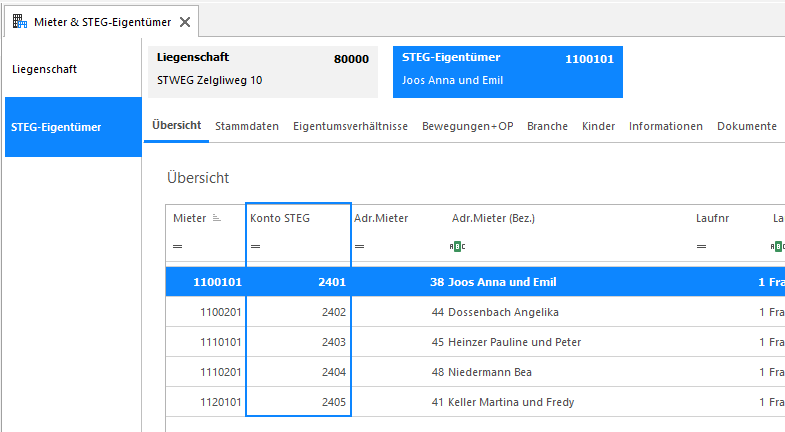Click the Adr.Mieter (Bez.) column header
Image resolution: width=785 pixels, height=432 pixels.
pyautogui.click(x=493, y=218)
